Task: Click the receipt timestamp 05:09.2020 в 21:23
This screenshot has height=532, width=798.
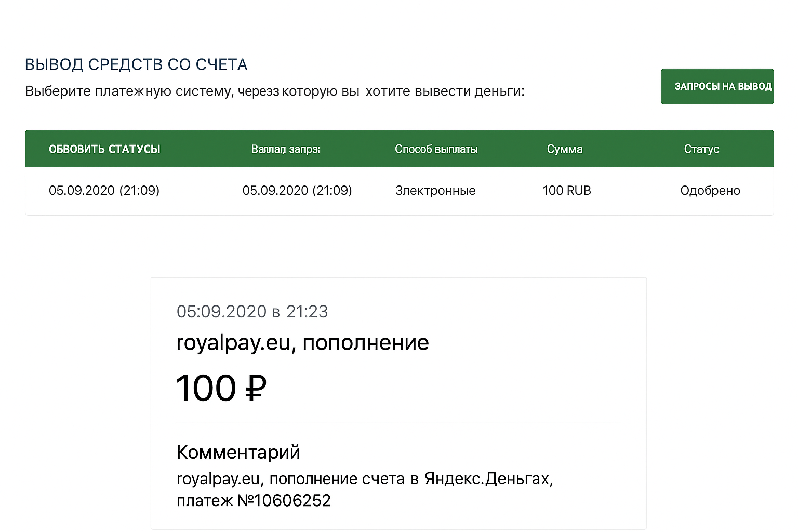Action: [252, 311]
